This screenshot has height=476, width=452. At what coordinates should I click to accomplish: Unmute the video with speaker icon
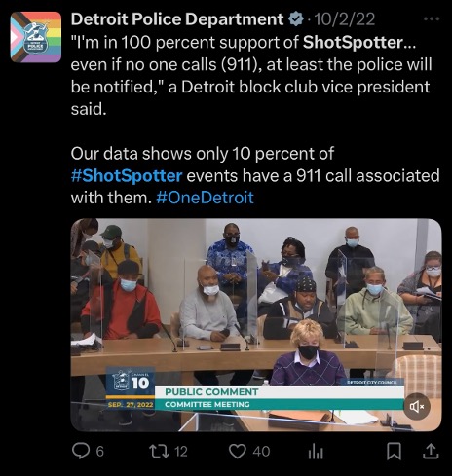pyautogui.click(x=417, y=406)
